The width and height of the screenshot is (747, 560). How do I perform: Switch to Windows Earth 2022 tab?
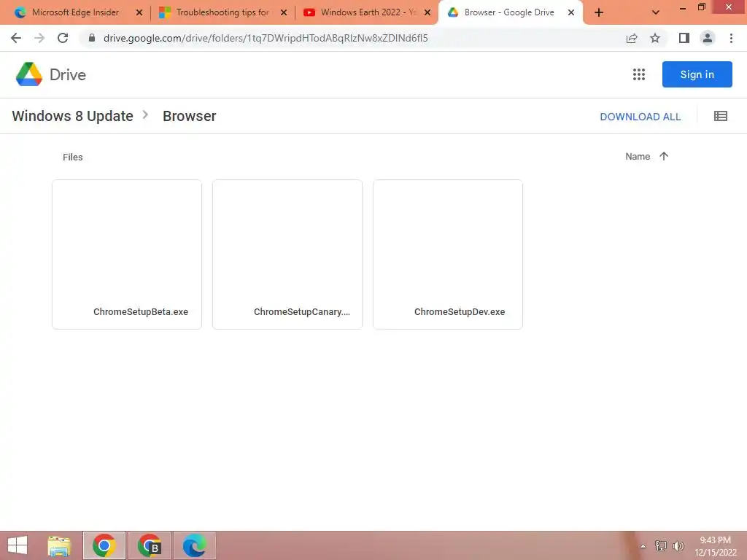coord(367,13)
